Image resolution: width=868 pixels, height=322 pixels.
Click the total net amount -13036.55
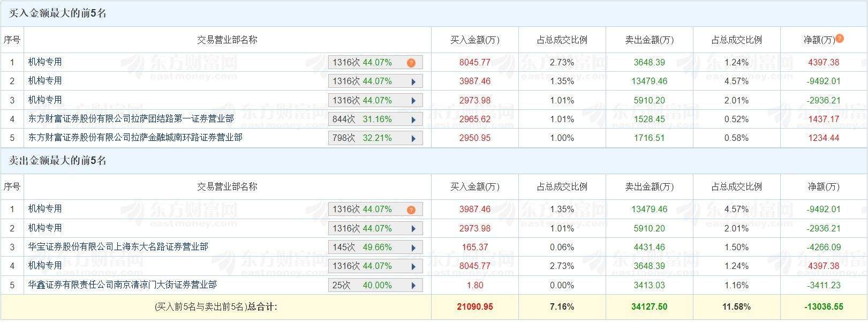tap(824, 307)
